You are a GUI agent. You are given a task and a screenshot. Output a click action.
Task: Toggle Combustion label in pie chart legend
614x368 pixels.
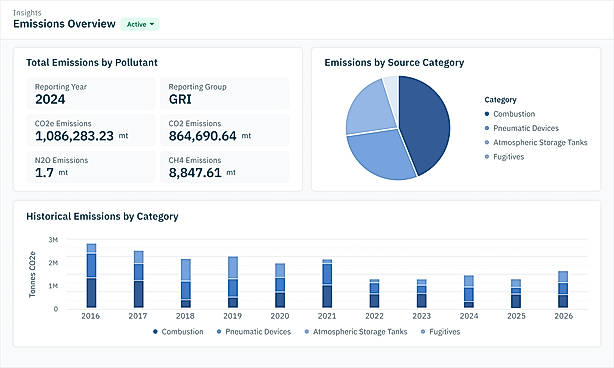point(514,114)
